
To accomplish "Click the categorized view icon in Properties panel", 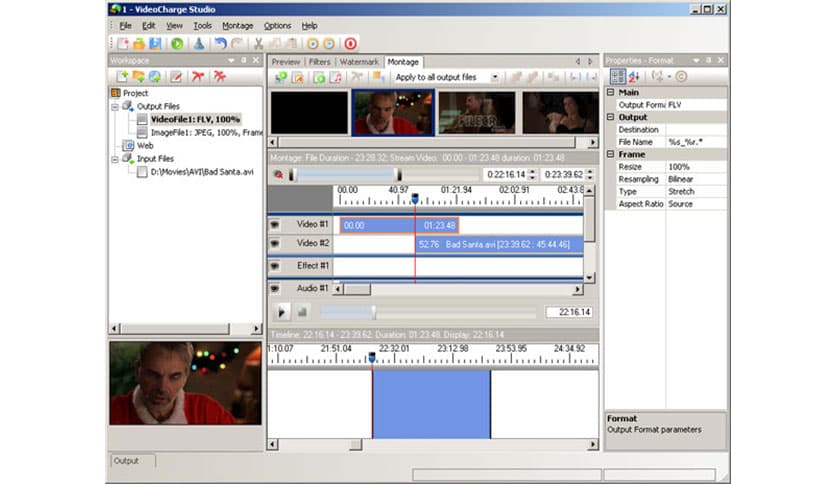I will (x=617, y=77).
